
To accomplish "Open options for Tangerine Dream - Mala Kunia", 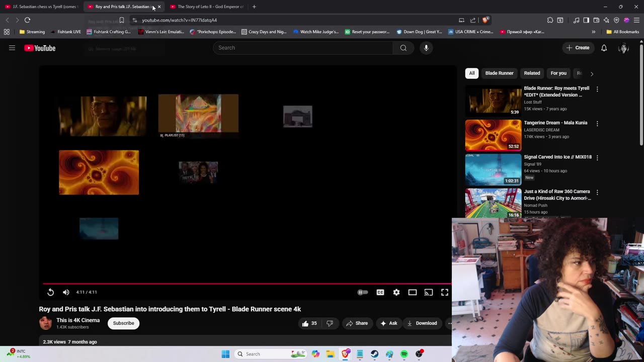I will (x=597, y=124).
